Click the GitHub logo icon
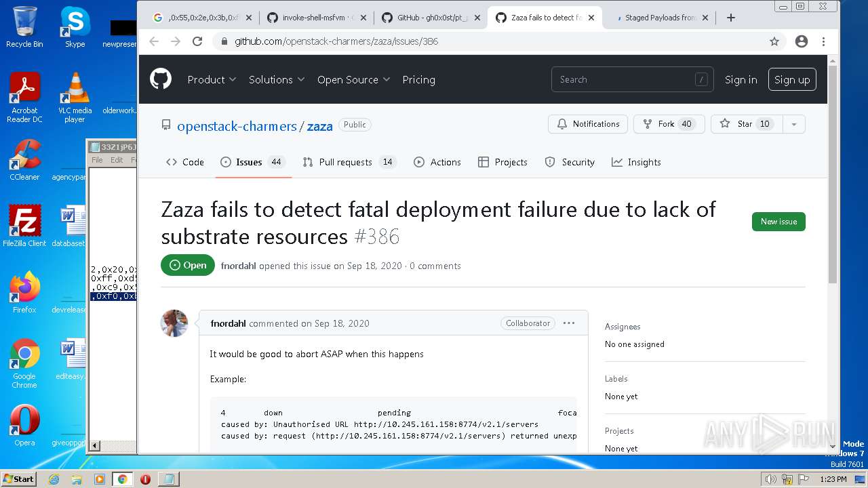The height and width of the screenshot is (488, 868). click(x=161, y=79)
